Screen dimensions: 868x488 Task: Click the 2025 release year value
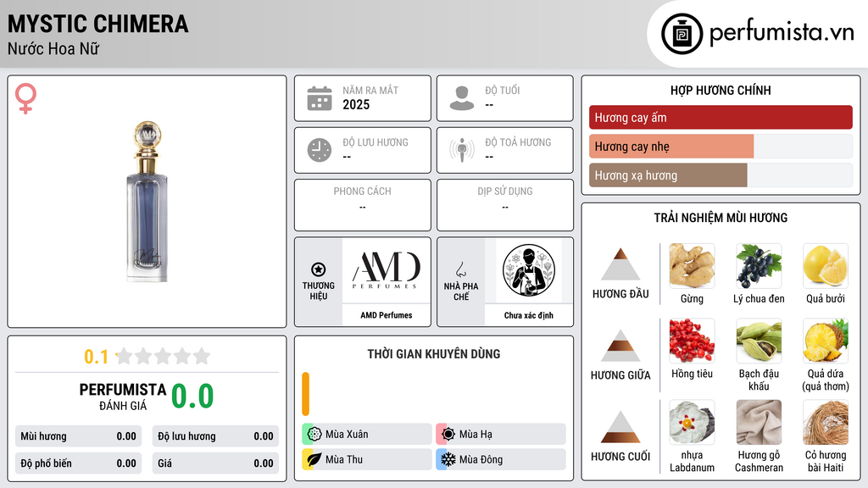point(356,104)
